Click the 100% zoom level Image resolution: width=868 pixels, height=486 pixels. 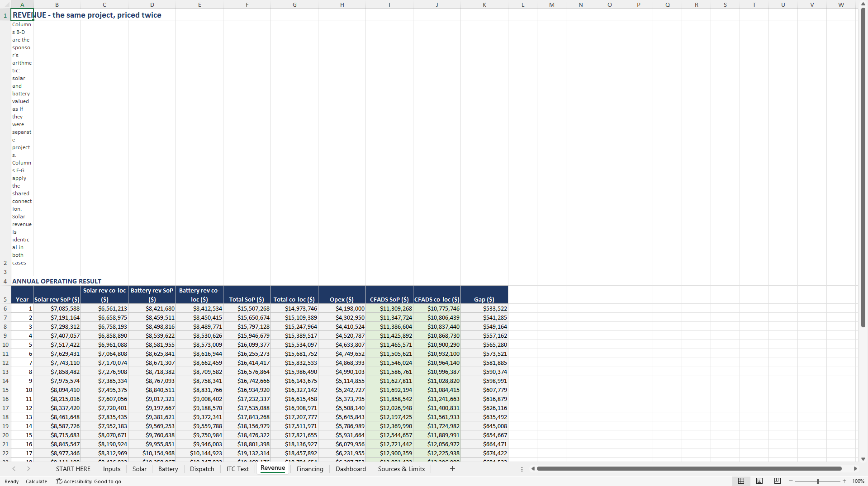(x=858, y=481)
